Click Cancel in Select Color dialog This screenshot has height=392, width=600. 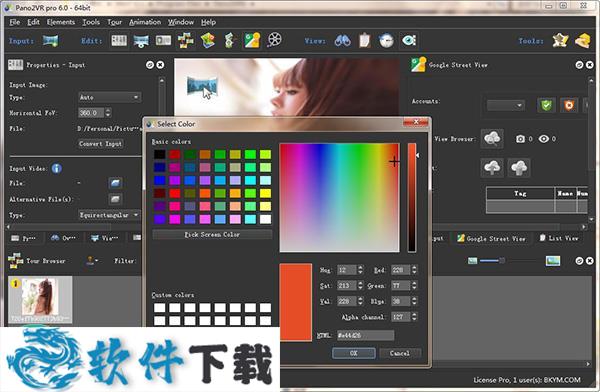point(400,353)
